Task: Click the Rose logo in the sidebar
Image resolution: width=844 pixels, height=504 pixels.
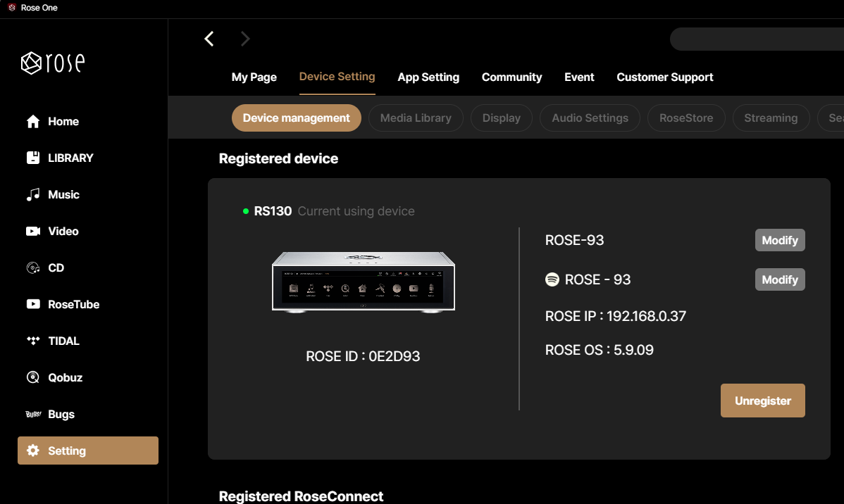Action: [53, 63]
